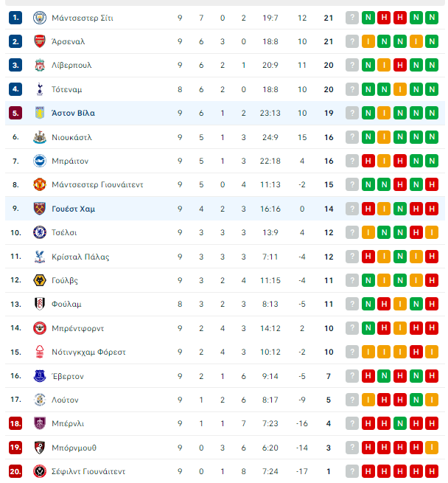This screenshot has width=448, height=483.
Task: Click the grey upcoming-match box for Άρσεναλ
Action: pyautogui.click(x=352, y=41)
